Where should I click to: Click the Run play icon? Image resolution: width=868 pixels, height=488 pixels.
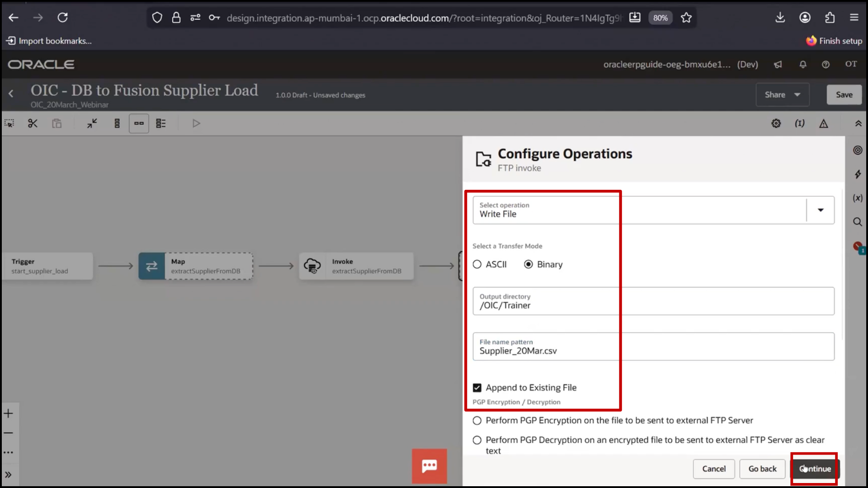pyautogui.click(x=196, y=123)
